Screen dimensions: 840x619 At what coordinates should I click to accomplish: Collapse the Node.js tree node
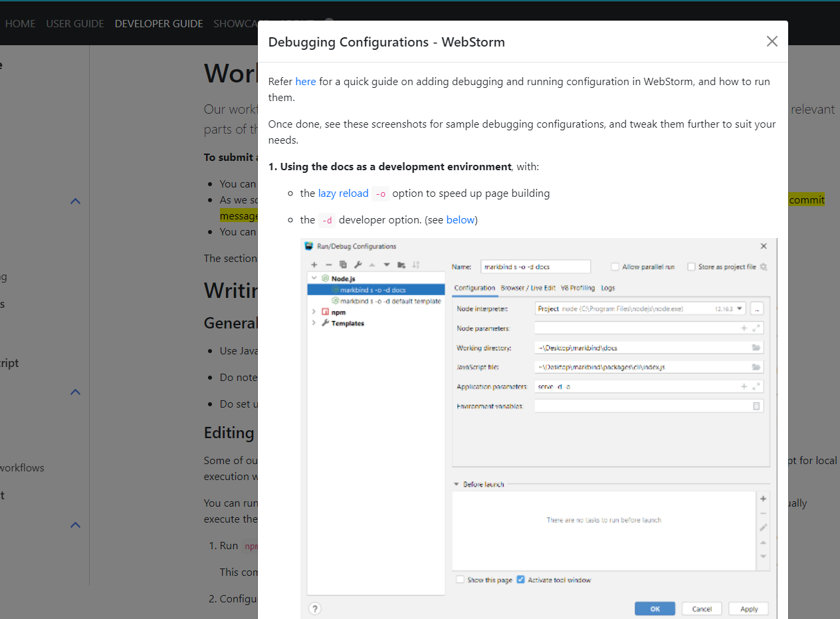pyautogui.click(x=314, y=279)
